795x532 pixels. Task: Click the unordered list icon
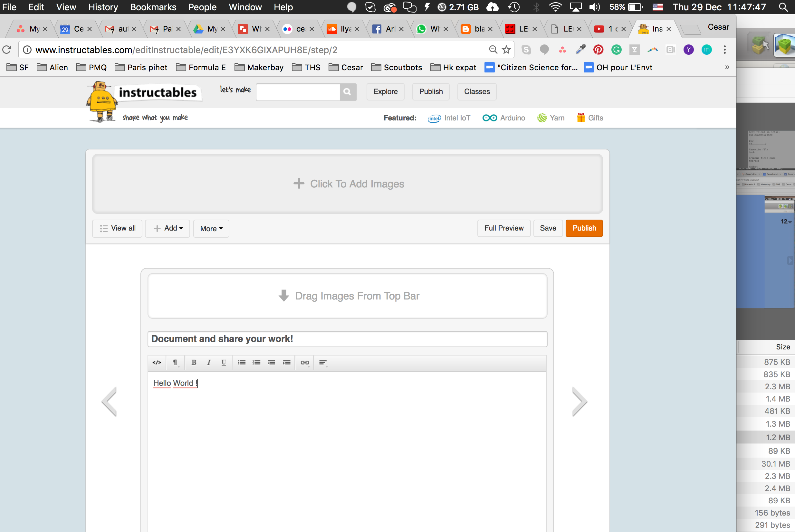[242, 362]
